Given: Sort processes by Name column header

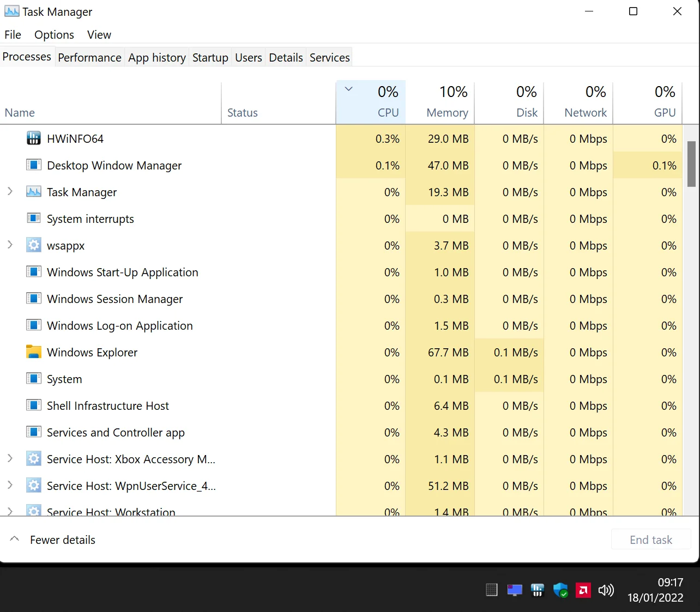Looking at the screenshot, I should coord(111,102).
